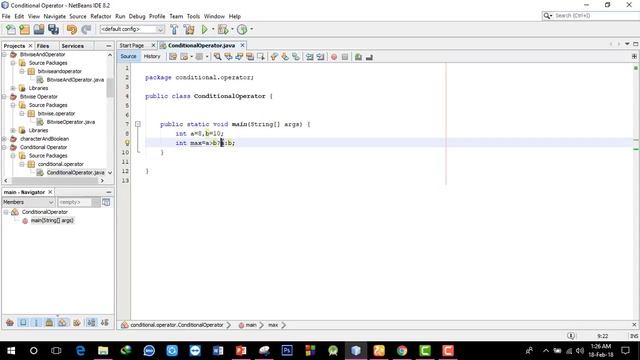Click the Debug Project toolbar icon
The height and width of the screenshot is (360, 640).
pyautogui.click(x=223, y=29)
